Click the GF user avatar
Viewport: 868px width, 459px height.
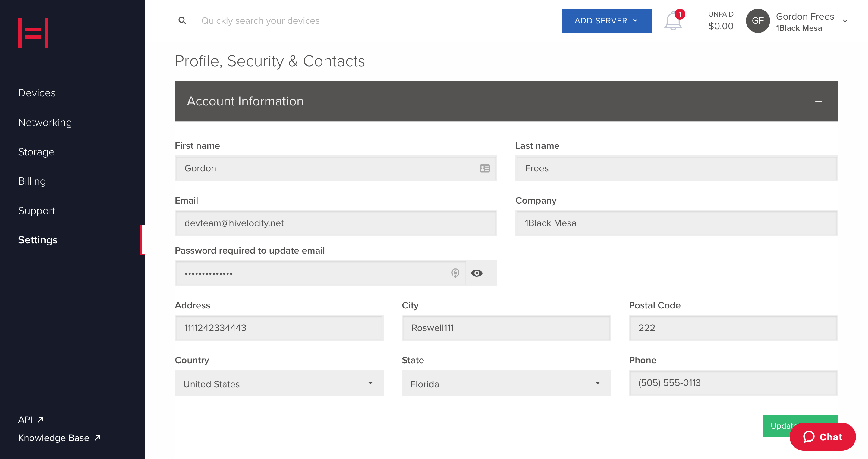757,21
